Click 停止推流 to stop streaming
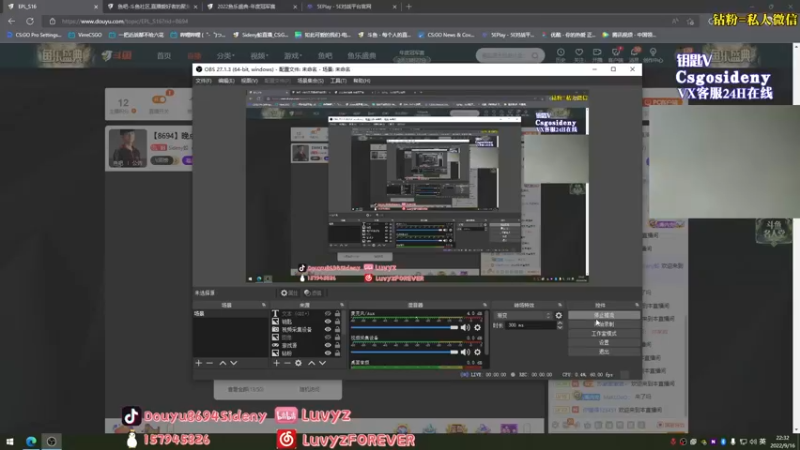 604,315
